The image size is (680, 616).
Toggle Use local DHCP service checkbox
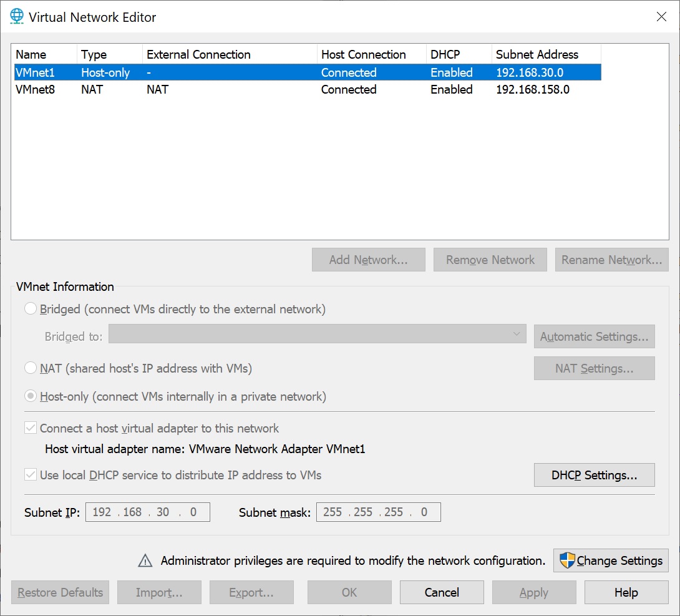[x=31, y=474]
